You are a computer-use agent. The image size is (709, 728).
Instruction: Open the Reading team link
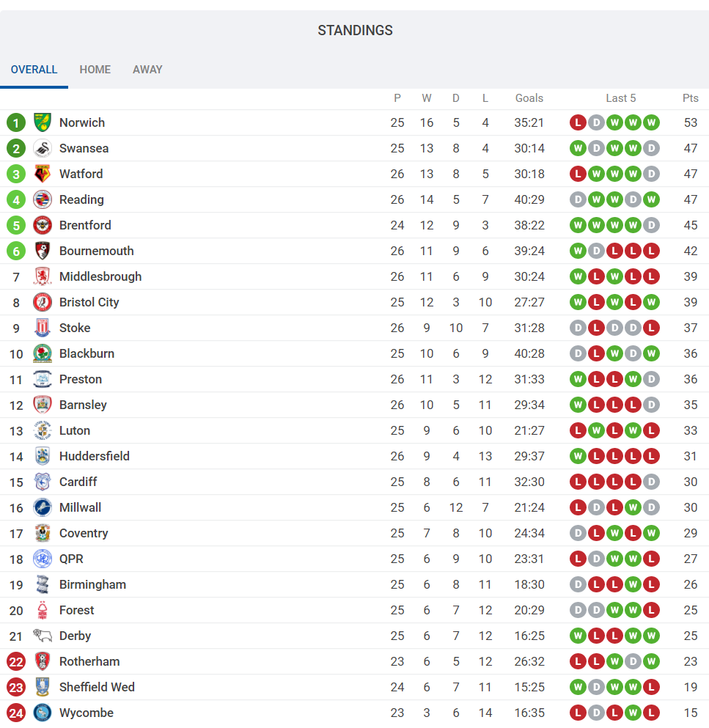point(81,199)
